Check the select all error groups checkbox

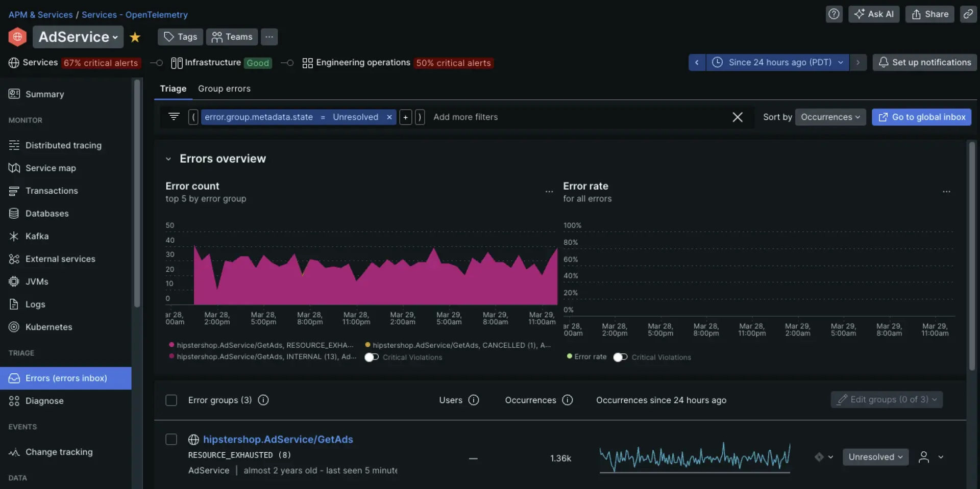tap(171, 400)
